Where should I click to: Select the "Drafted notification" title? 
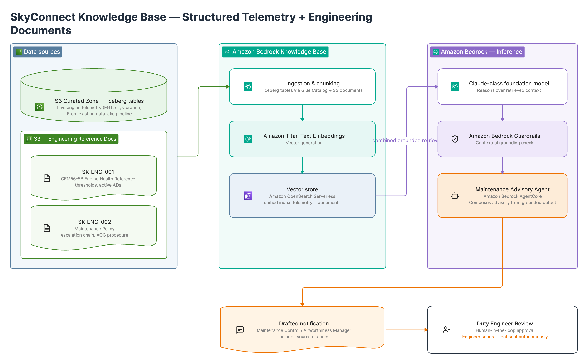[304, 324]
